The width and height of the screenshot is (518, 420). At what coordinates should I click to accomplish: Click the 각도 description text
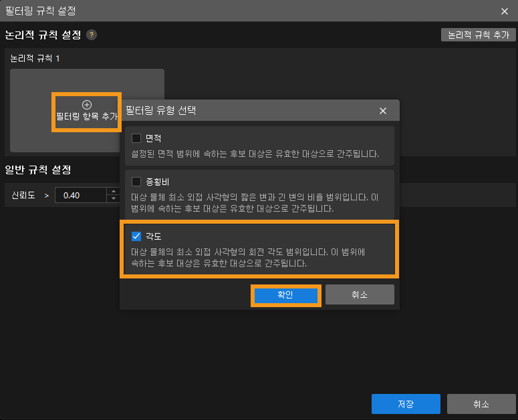248,258
